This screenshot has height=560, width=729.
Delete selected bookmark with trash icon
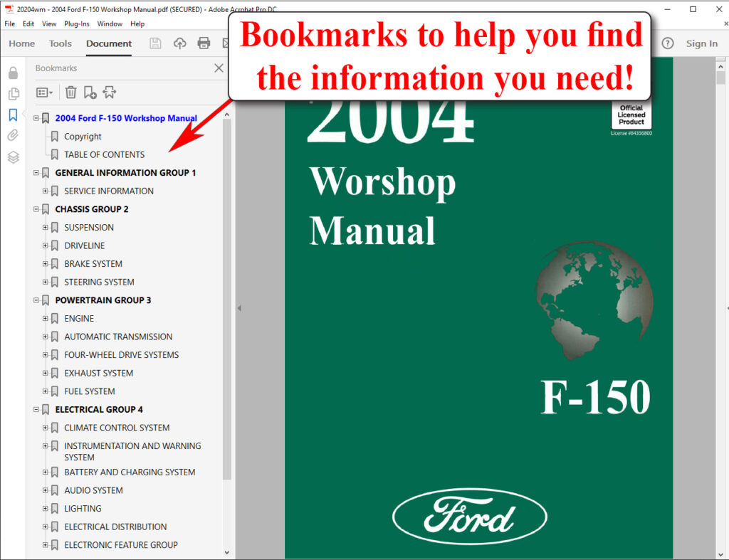tap(70, 93)
